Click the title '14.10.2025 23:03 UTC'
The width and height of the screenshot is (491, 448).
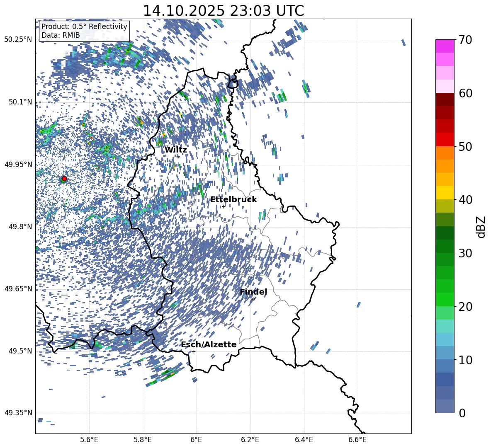pyautogui.click(x=224, y=11)
